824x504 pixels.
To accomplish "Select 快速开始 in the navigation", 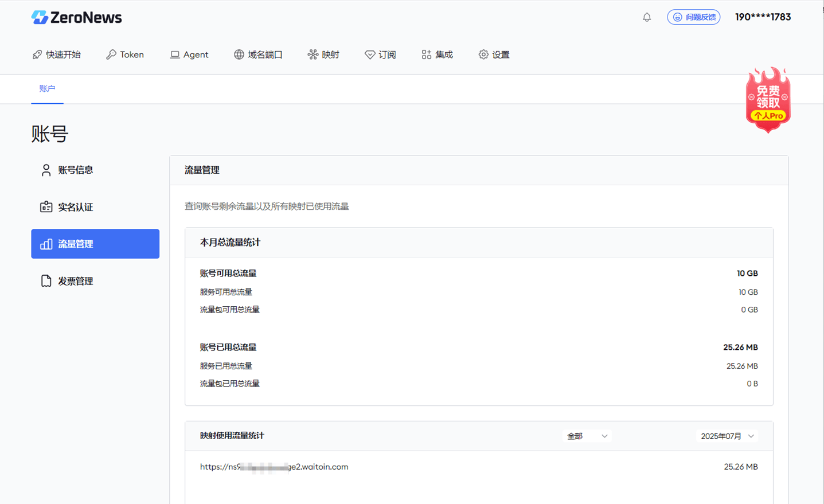I will pos(57,54).
